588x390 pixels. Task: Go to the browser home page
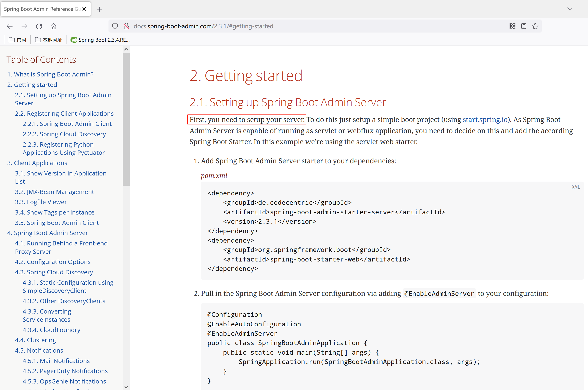click(53, 26)
